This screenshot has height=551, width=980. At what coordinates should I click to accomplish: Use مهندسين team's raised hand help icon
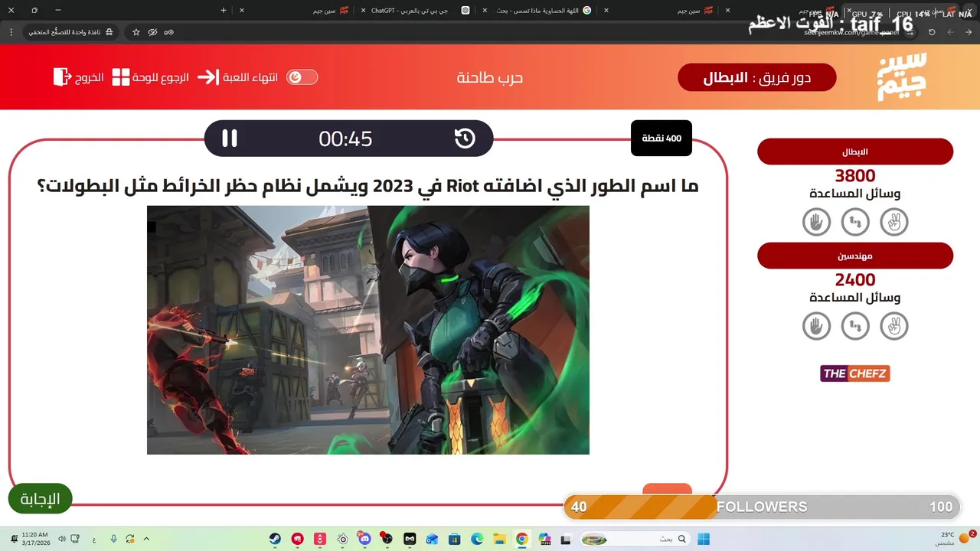pyautogui.click(x=816, y=326)
